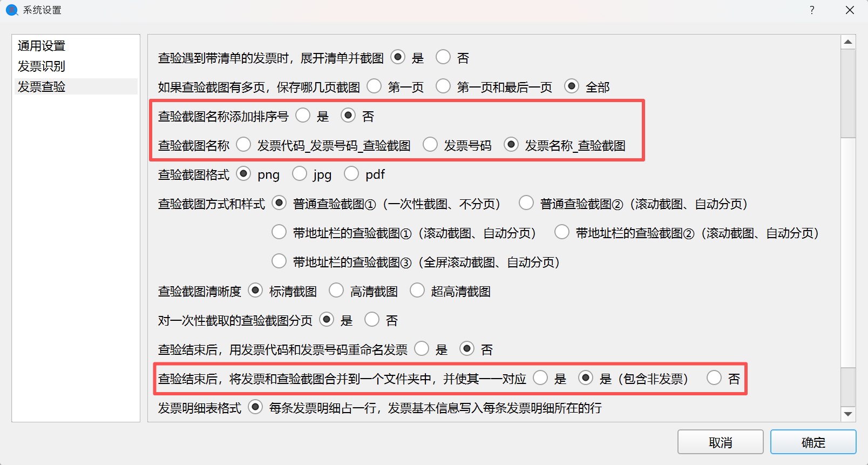The width and height of the screenshot is (868, 465).
Task: Select 每条发票明细占一行 format
Action: [x=255, y=407]
